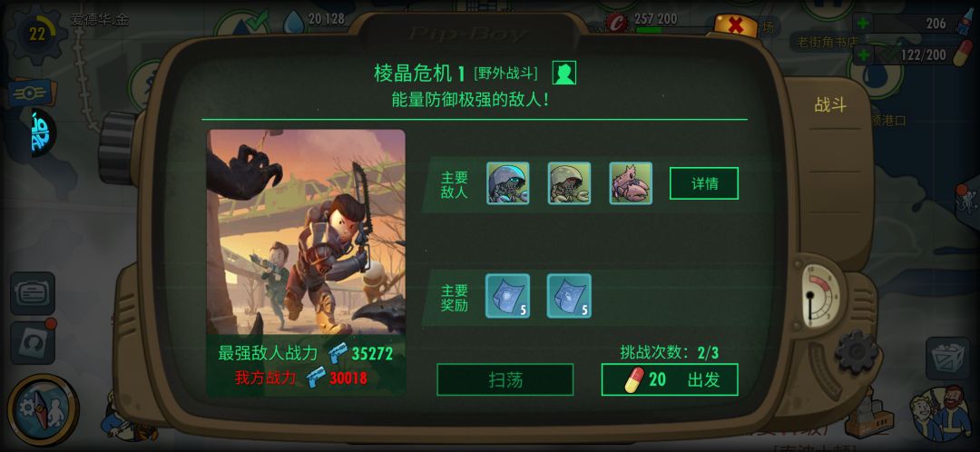Click the 详情 details button
This screenshot has width=980, height=452.
[x=704, y=183]
